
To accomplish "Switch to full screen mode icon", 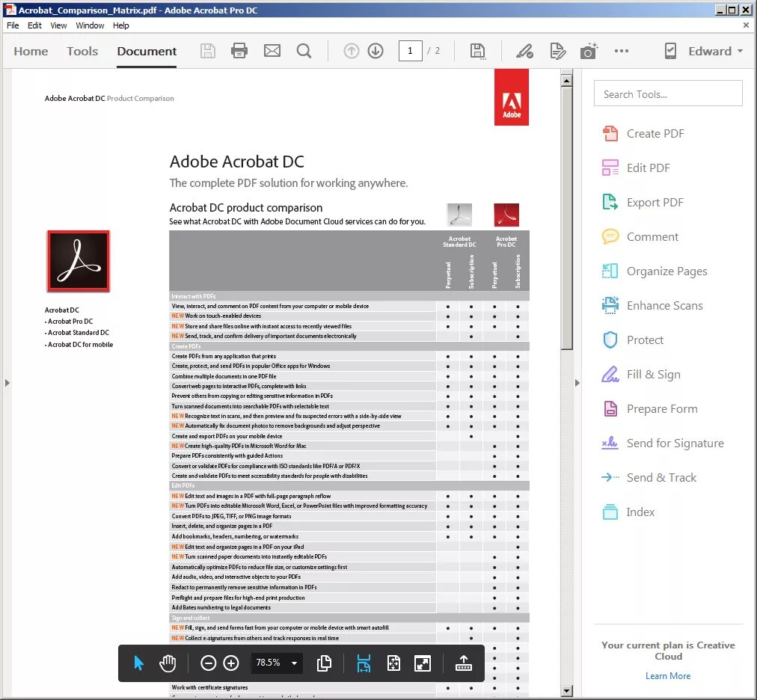I will click(423, 663).
